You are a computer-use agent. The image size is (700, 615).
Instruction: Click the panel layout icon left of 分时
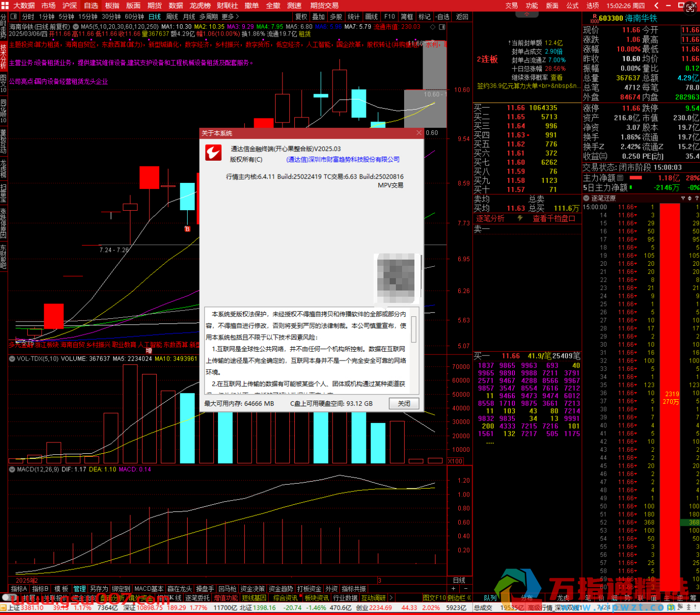coord(14,17)
